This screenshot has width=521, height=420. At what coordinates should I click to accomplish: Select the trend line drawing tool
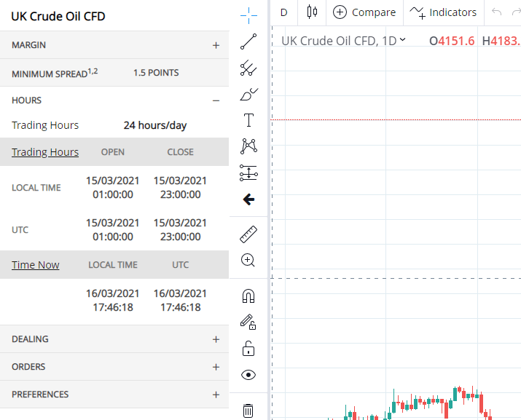click(x=248, y=41)
